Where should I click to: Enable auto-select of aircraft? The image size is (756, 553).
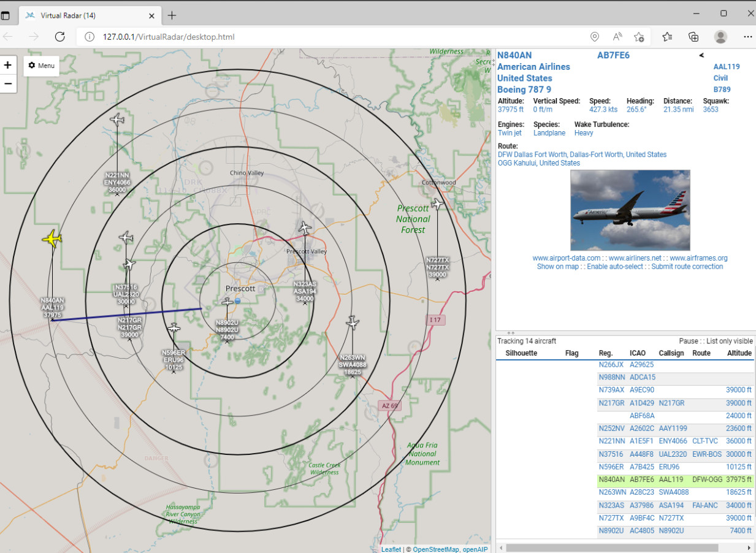(x=615, y=267)
